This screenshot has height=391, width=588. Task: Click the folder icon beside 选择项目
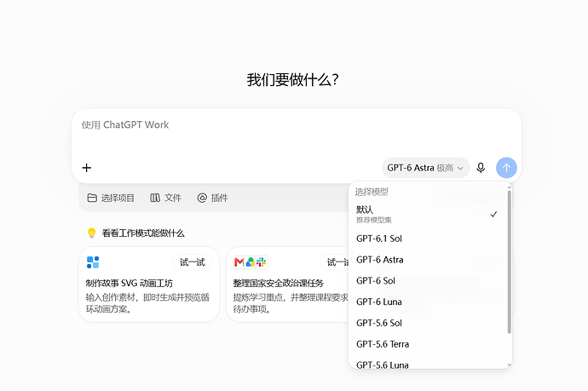tap(92, 198)
